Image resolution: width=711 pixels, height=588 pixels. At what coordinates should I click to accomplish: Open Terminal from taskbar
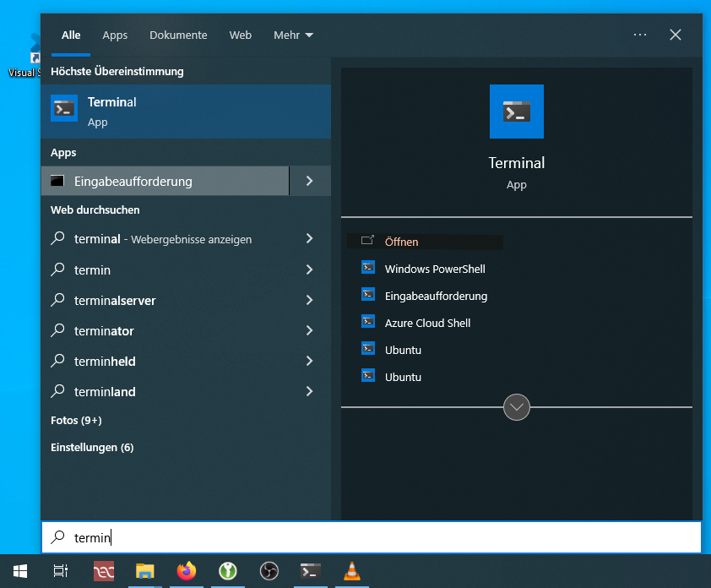point(311,571)
